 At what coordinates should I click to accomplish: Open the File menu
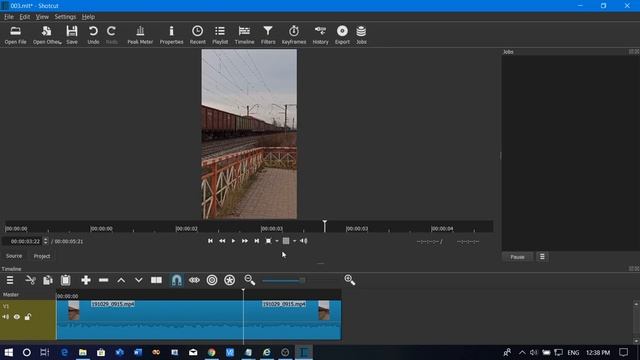pos(9,17)
